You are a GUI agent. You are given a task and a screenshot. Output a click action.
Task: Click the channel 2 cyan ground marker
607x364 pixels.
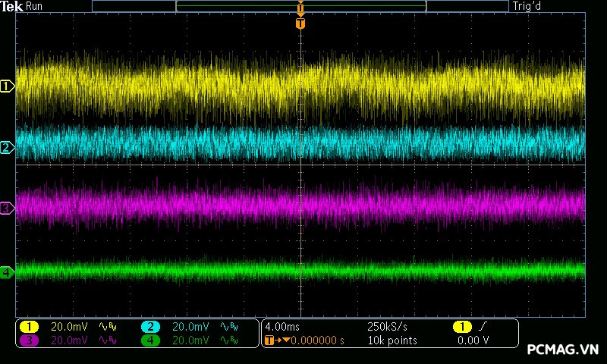pos(7,147)
